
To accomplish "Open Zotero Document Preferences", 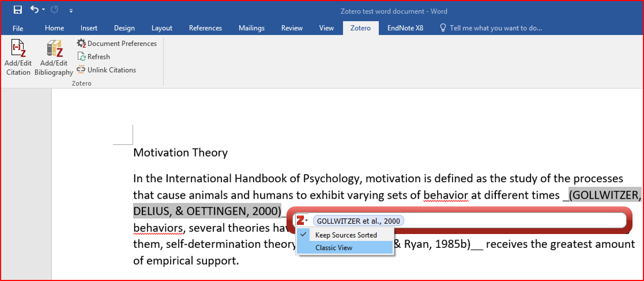I will (x=117, y=43).
